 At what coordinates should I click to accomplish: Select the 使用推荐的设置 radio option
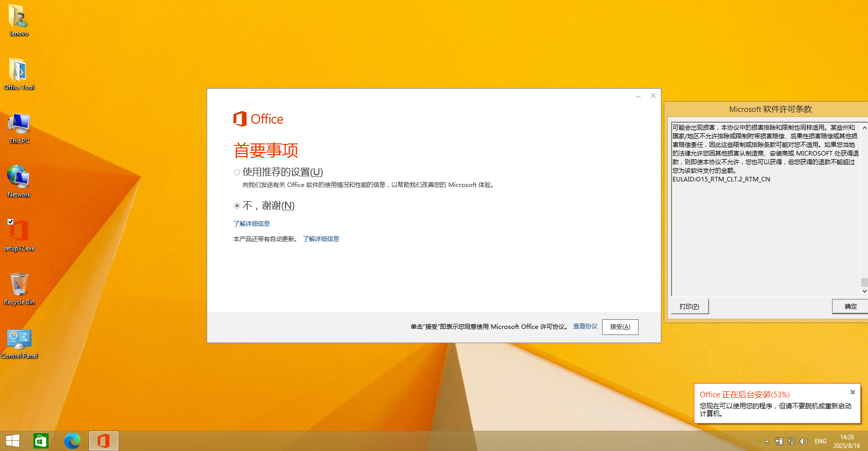pos(237,172)
